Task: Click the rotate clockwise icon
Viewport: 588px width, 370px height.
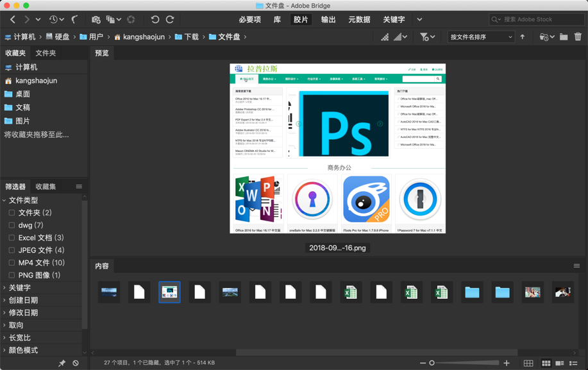Action: click(x=170, y=20)
